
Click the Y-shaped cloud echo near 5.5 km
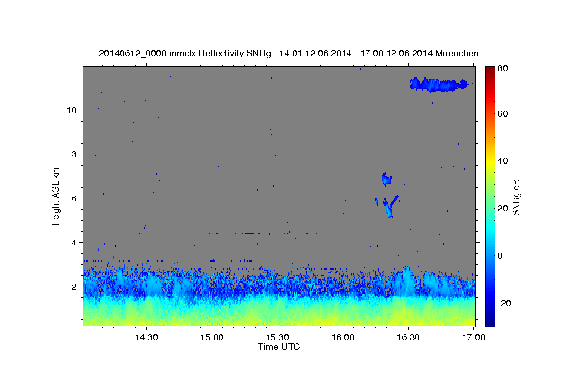point(390,207)
